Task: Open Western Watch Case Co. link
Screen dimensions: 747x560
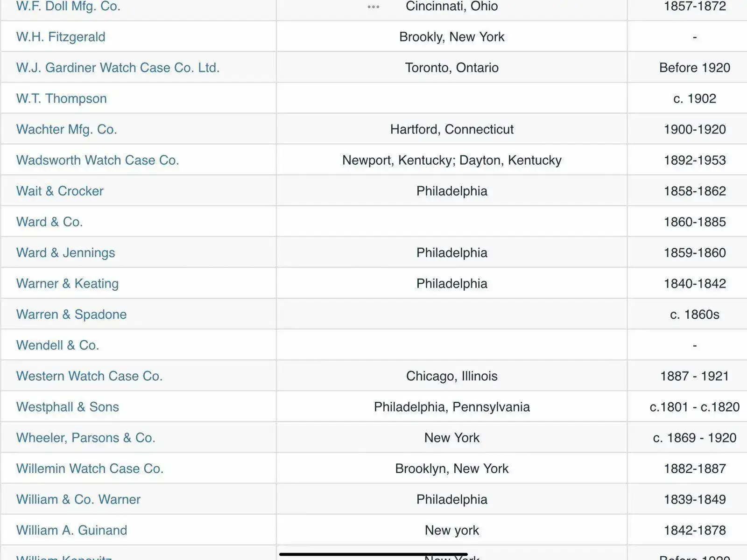Action: click(x=90, y=376)
